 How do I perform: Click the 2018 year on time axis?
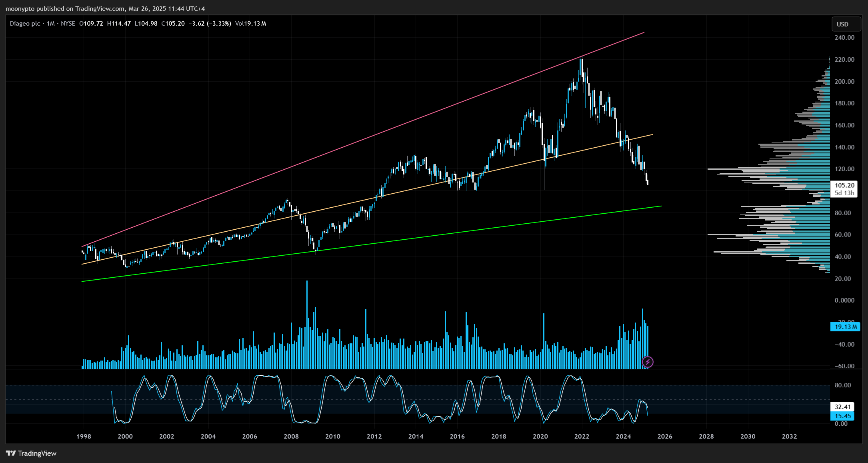[x=499, y=437]
